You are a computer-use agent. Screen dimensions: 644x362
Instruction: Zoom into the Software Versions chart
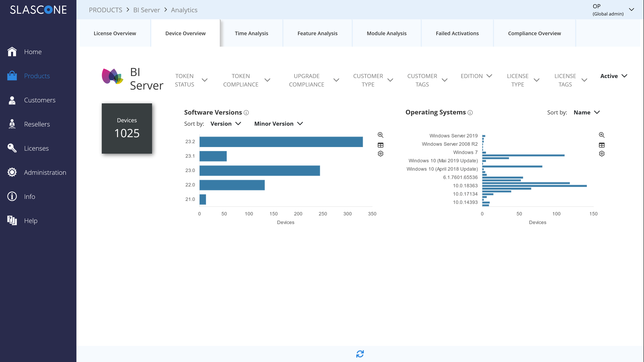pyautogui.click(x=381, y=135)
